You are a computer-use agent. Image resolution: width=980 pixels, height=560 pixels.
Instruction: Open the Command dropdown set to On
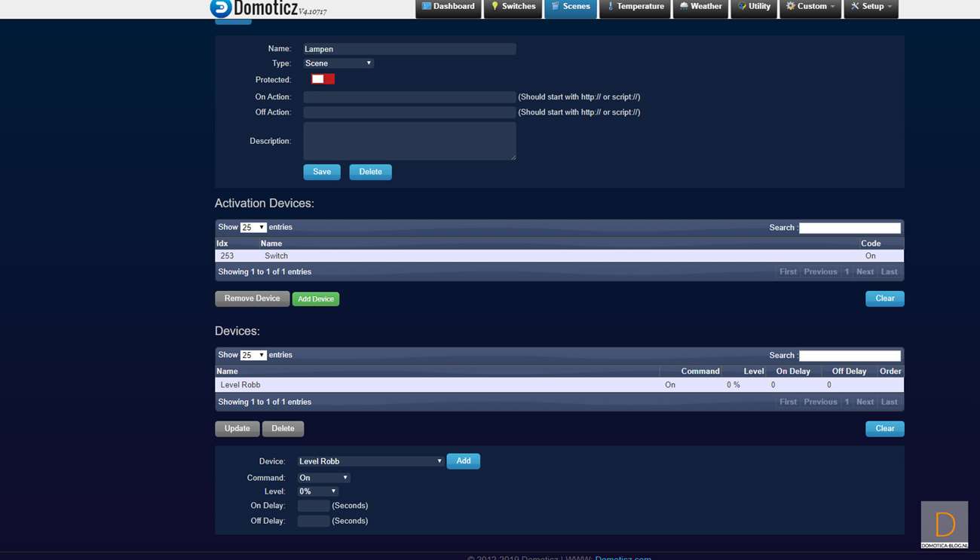point(323,478)
